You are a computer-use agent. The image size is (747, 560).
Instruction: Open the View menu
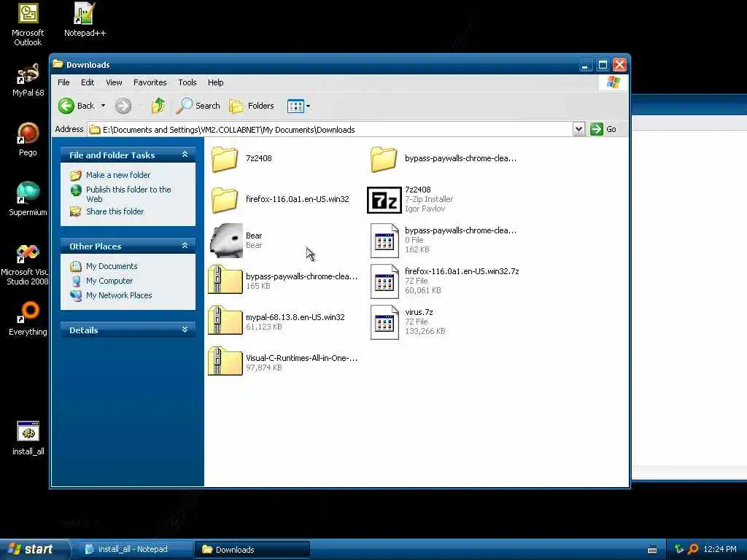(x=114, y=82)
